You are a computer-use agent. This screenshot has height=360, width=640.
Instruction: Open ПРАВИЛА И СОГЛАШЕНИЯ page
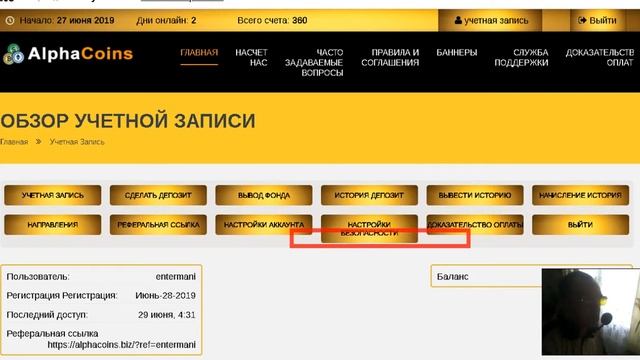pos(390,58)
